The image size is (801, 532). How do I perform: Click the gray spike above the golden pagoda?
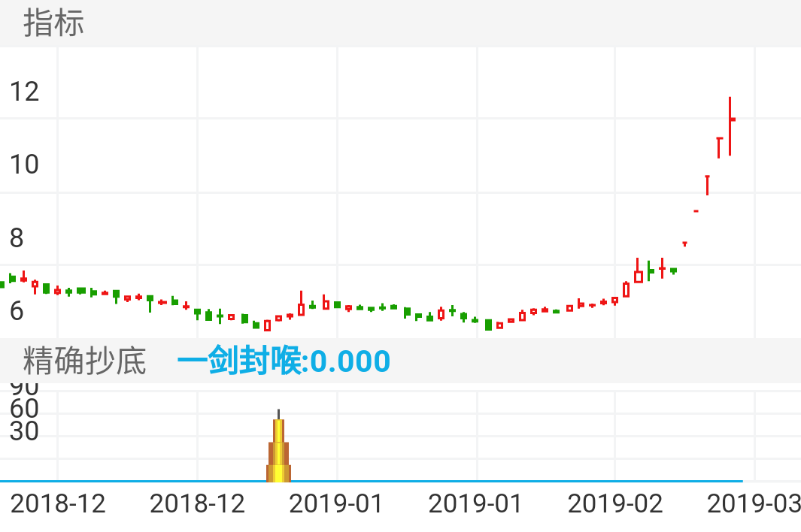pos(280,413)
